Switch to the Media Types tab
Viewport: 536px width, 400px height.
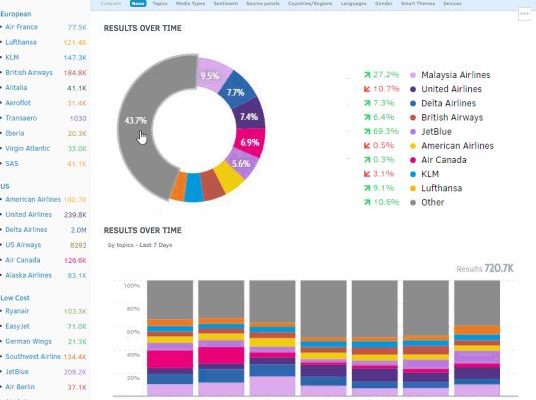[190, 3]
